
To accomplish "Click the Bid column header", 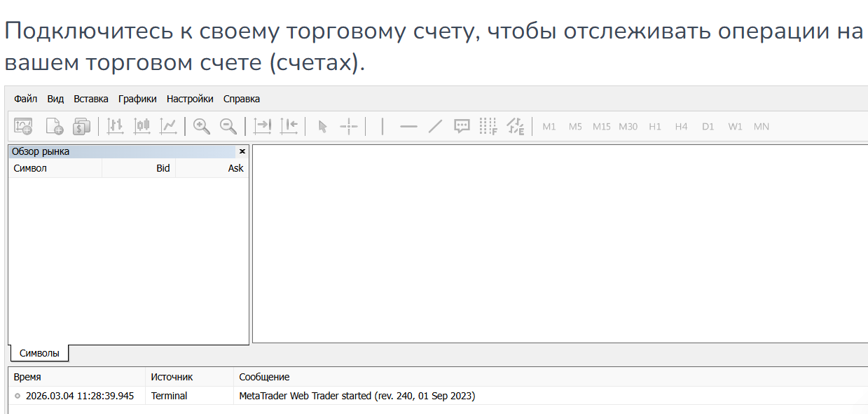I will click(163, 168).
